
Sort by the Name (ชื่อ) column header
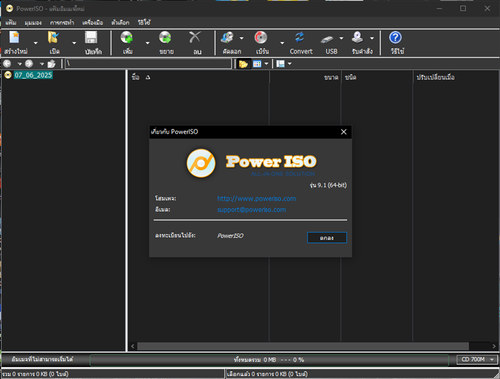coord(198,77)
